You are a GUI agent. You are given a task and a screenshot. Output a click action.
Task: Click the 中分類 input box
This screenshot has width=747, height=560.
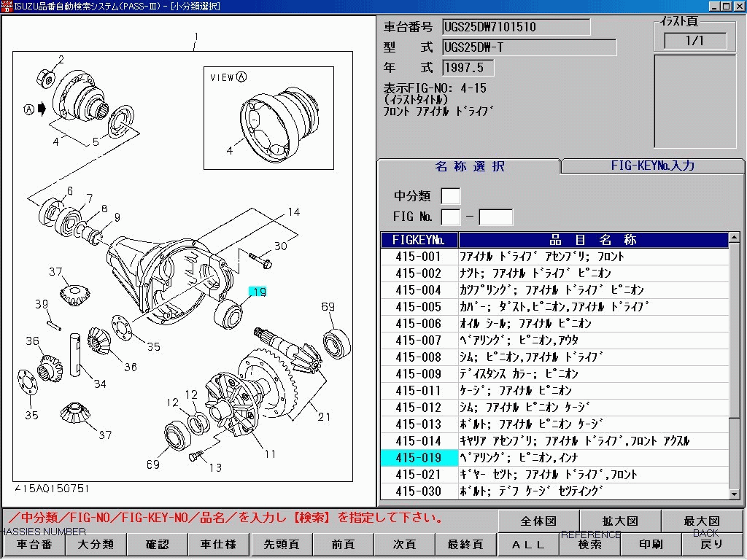coord(451,196)
